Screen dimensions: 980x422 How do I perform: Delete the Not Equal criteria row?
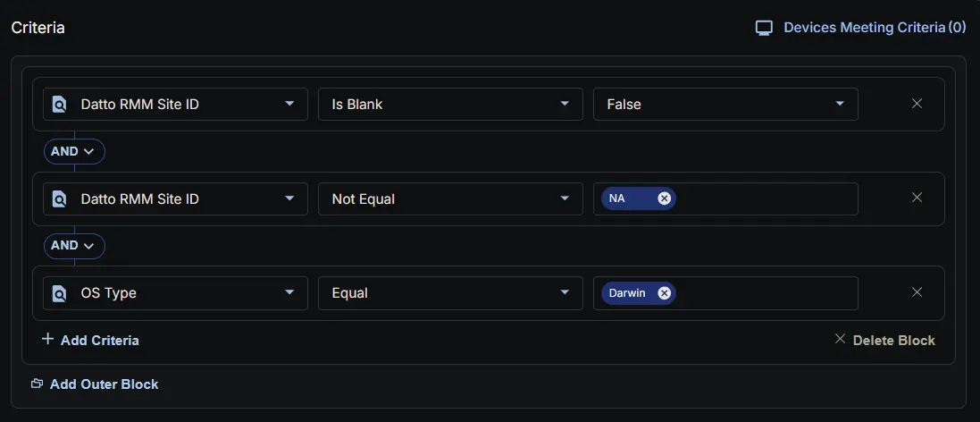click(x=917, y=198)
